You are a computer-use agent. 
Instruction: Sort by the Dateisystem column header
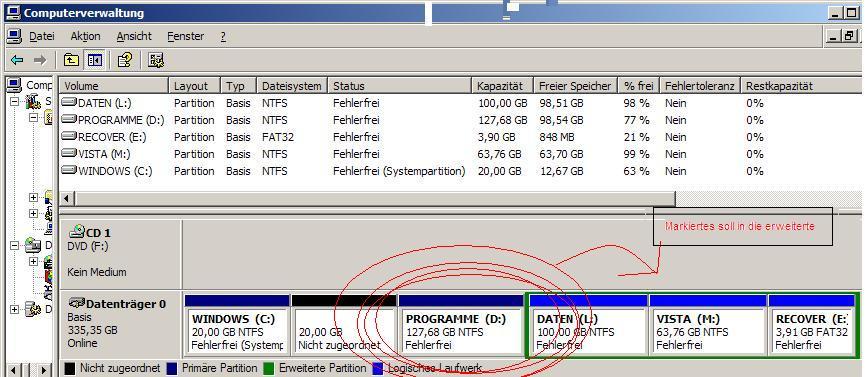[x=292, y=86]
